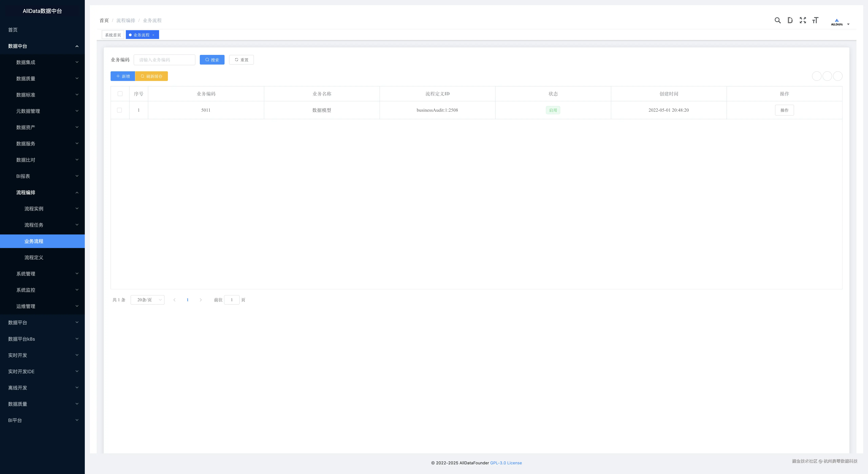Viewport: 868px width, 474px height.
Task: Click the first empty circular table tool button
Action: pos(816,76)
